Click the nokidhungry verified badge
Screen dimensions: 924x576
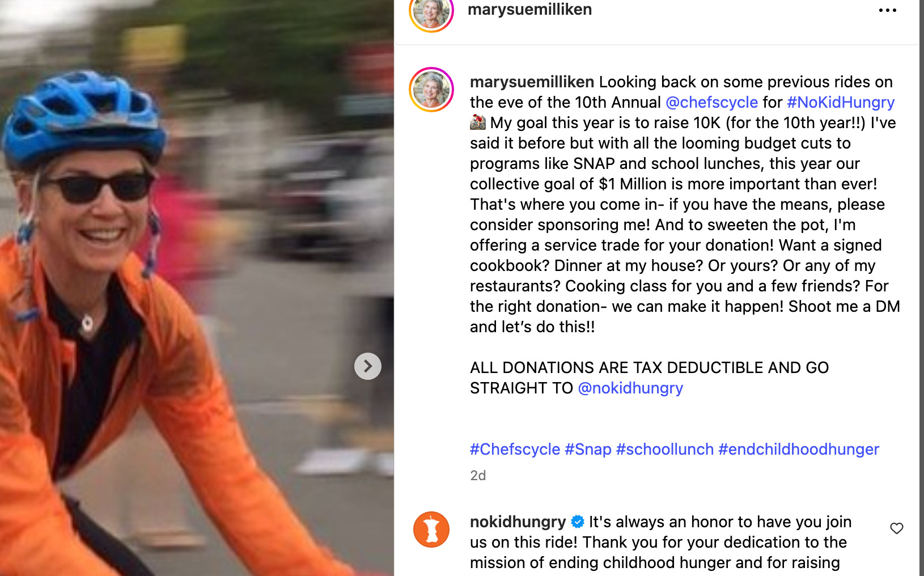click(578, 522)
